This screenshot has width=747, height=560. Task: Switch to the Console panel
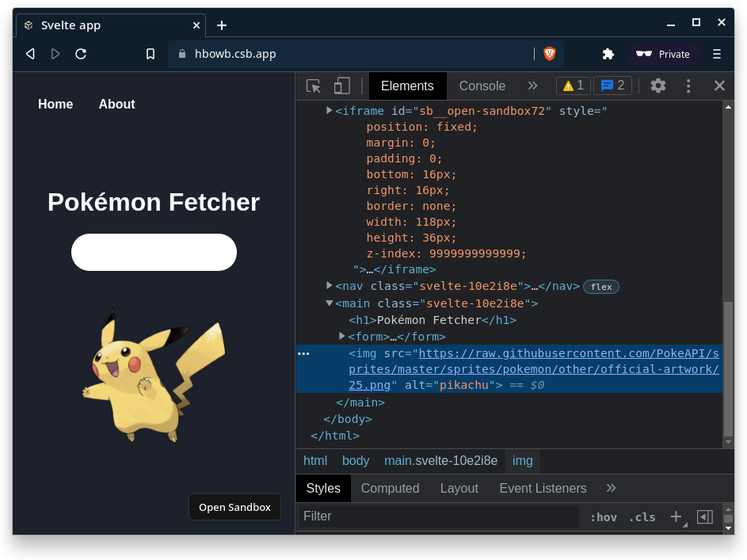(482, 86)
